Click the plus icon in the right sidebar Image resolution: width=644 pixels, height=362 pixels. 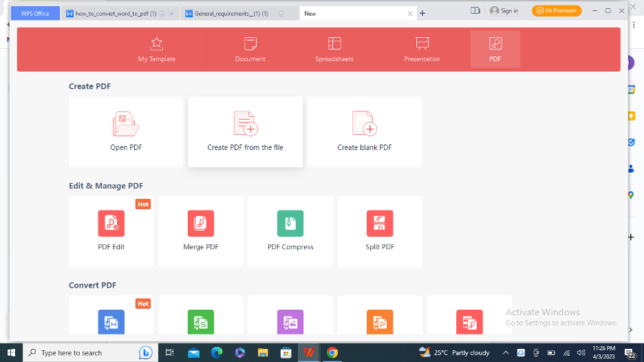pos(631,237)
